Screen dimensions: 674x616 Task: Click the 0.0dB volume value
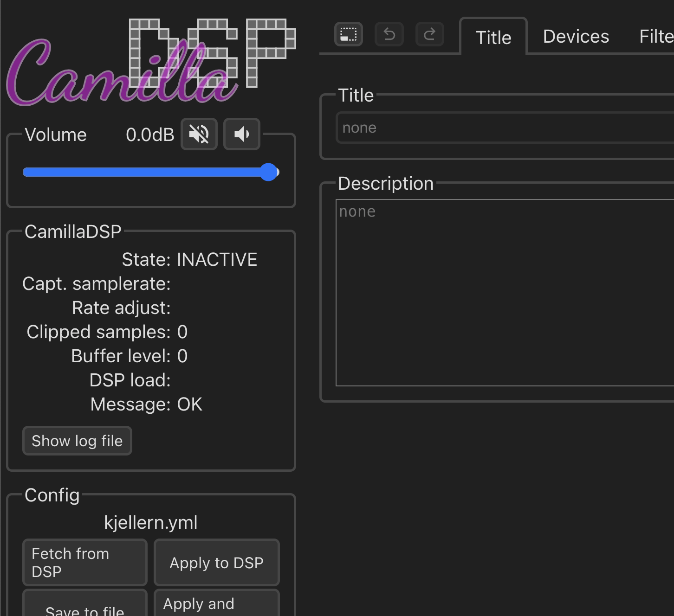[150, 135]
